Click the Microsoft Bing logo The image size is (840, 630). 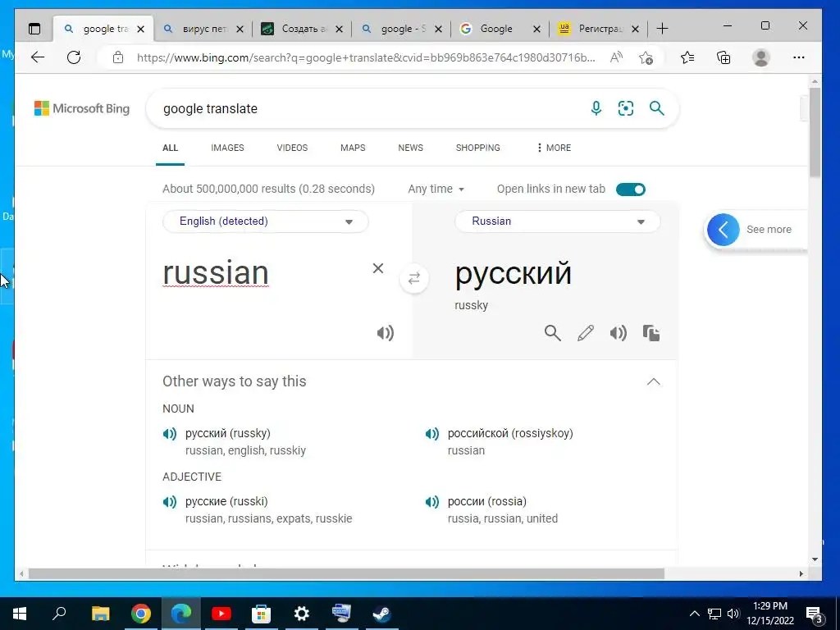82,108
